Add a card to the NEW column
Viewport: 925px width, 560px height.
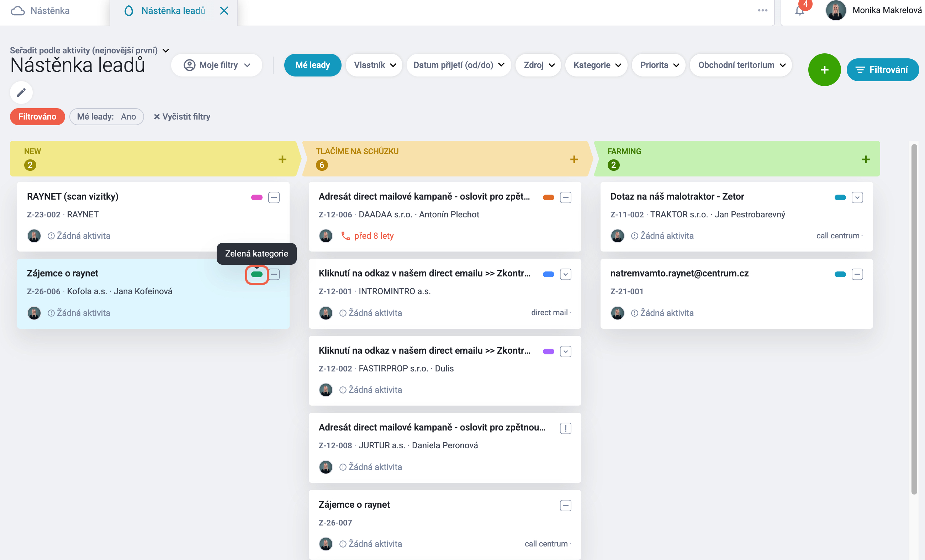[x=282, y=159]
